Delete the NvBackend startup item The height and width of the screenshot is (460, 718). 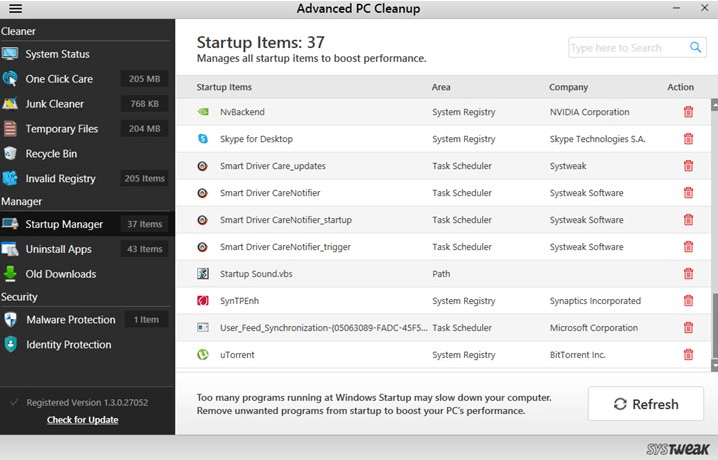(688, 112)
